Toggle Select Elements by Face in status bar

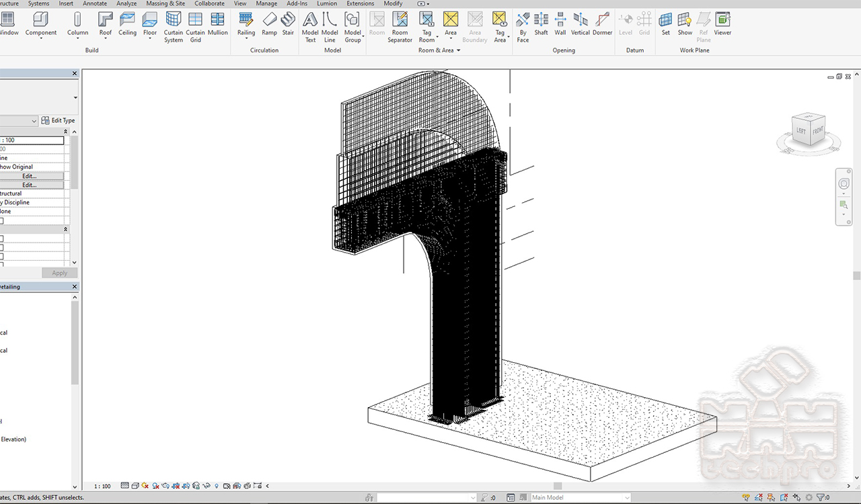784,497
